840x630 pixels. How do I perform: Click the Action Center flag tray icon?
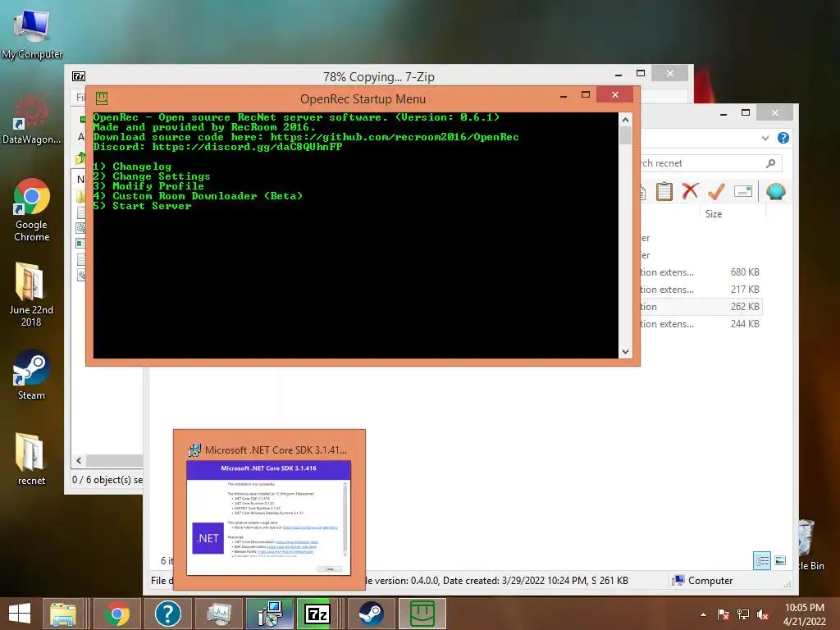click(x=723, y=614)
